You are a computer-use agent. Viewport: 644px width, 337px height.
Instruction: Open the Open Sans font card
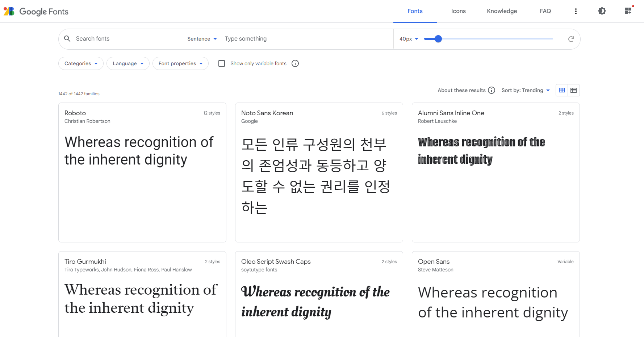pos(496,294)
